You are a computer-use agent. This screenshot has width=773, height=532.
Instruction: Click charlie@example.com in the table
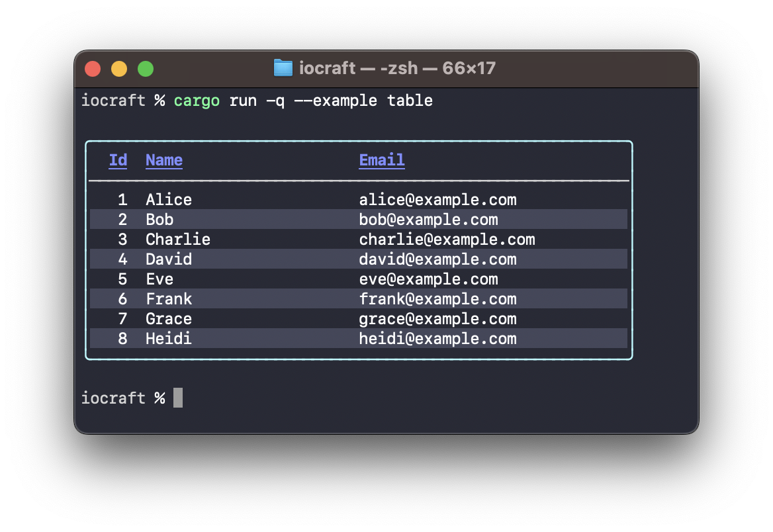pyautogui.click(x=447, y=240)
